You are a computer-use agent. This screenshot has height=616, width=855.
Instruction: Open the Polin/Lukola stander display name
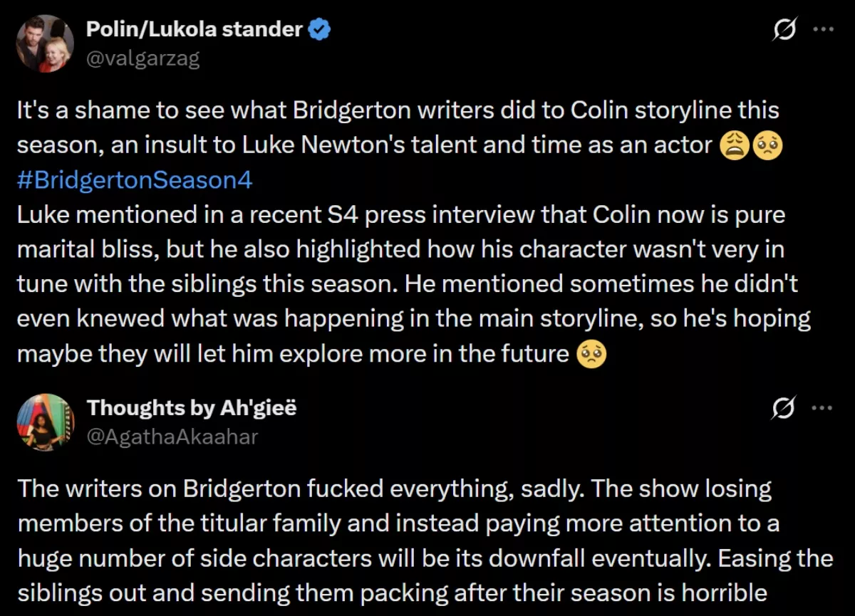[x=194, y=30]
